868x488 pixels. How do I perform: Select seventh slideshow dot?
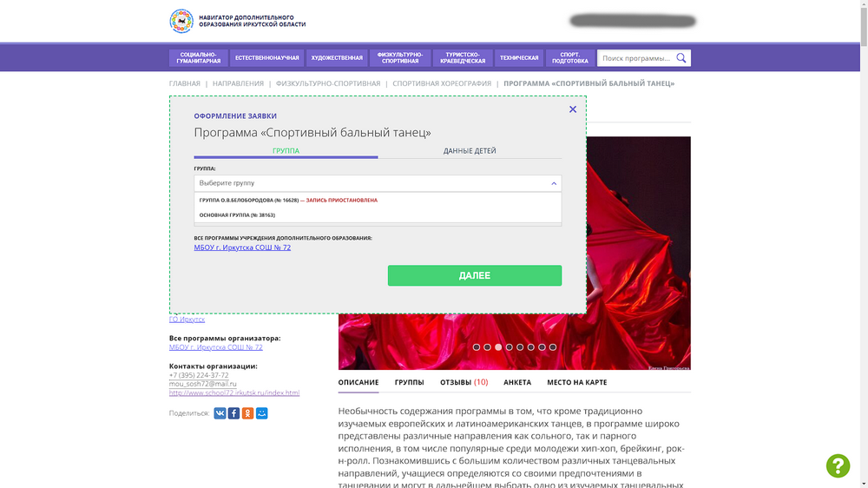coord(542,347)
